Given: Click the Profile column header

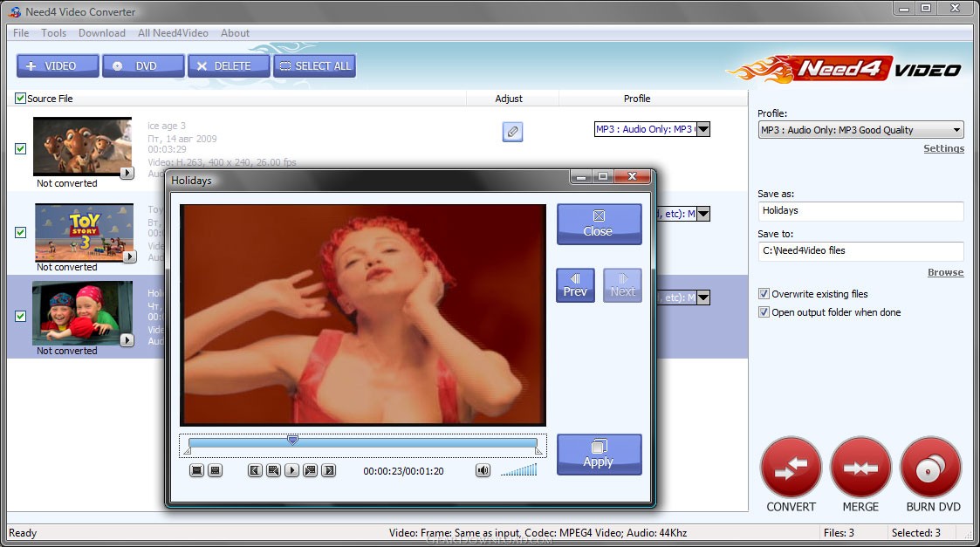Looking at the screenshot, I should pos(637,99).
